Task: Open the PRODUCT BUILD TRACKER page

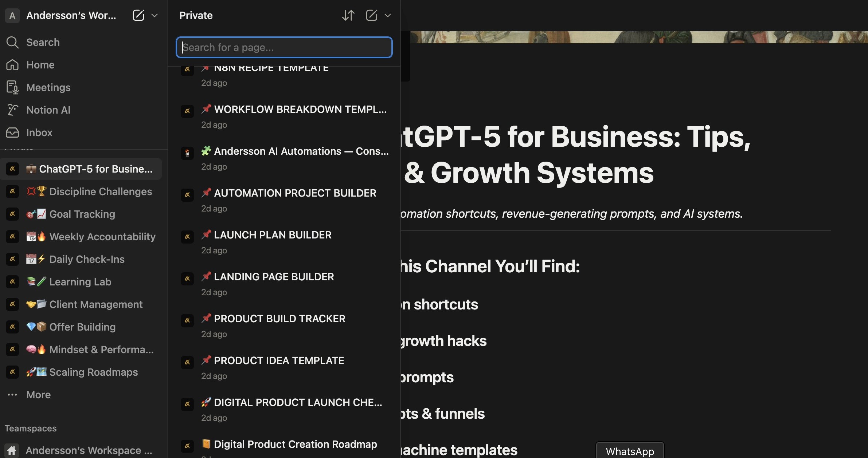Action: click(x=279, y=319)
